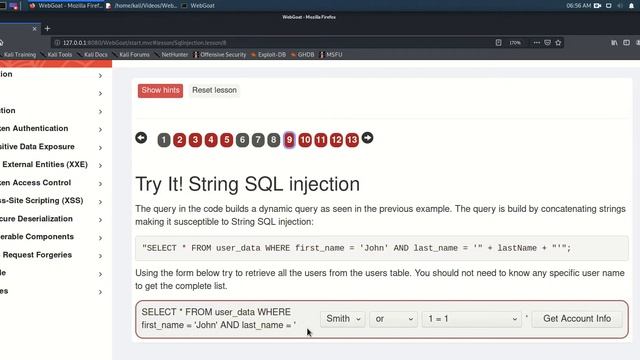Switch to second WebGoat taskbar window
Image resolution: width=640 pixels, height=360 pixels.
coord(198,6)
